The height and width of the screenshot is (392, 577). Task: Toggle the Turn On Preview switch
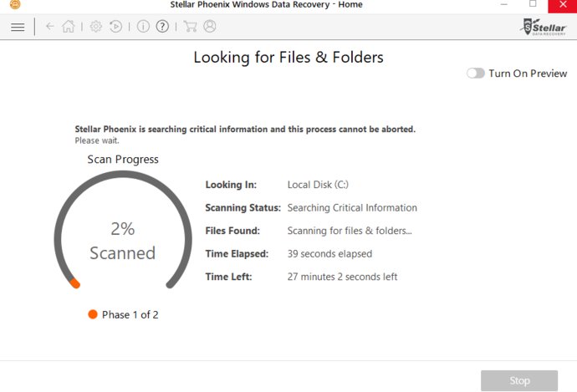tap(476, 74)
